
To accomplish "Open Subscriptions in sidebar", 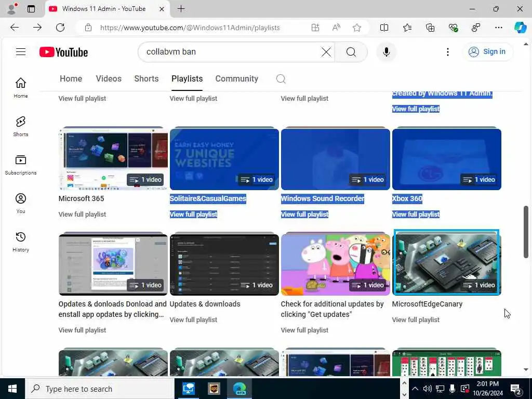I will (x=21, y=165).
